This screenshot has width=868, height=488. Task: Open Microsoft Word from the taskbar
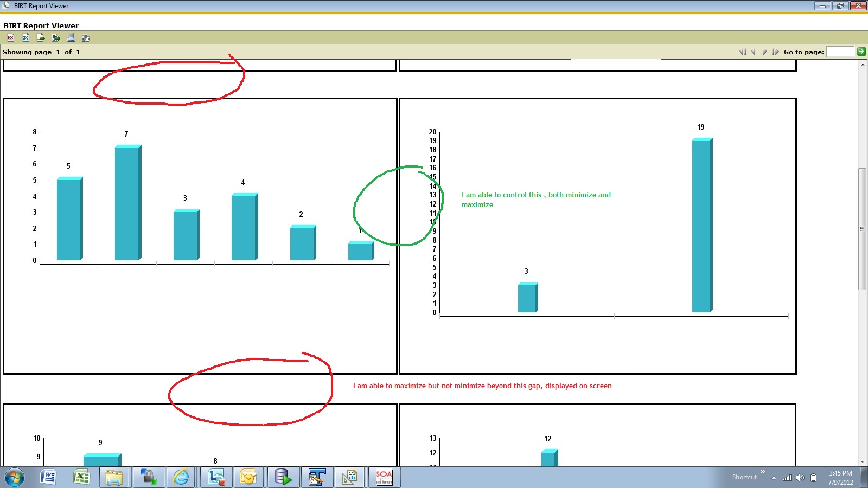click(48, 477)
